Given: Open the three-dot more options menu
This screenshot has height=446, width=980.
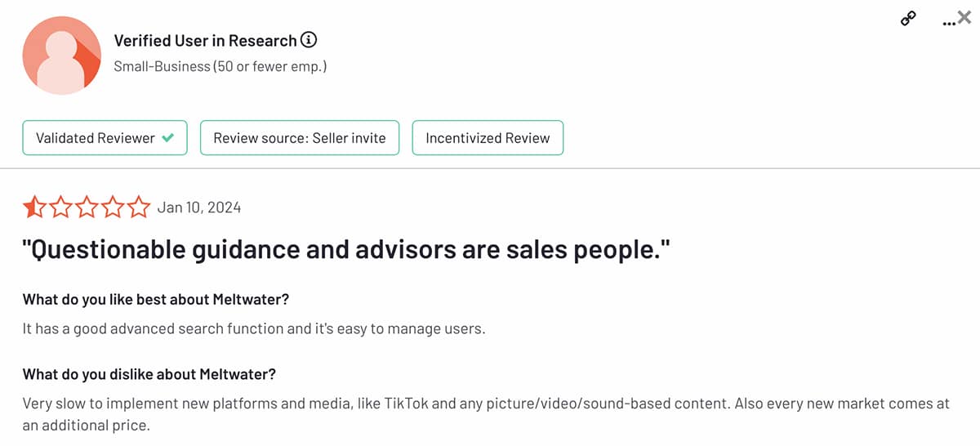Looking at the screenshot, I should pos(947,22).
